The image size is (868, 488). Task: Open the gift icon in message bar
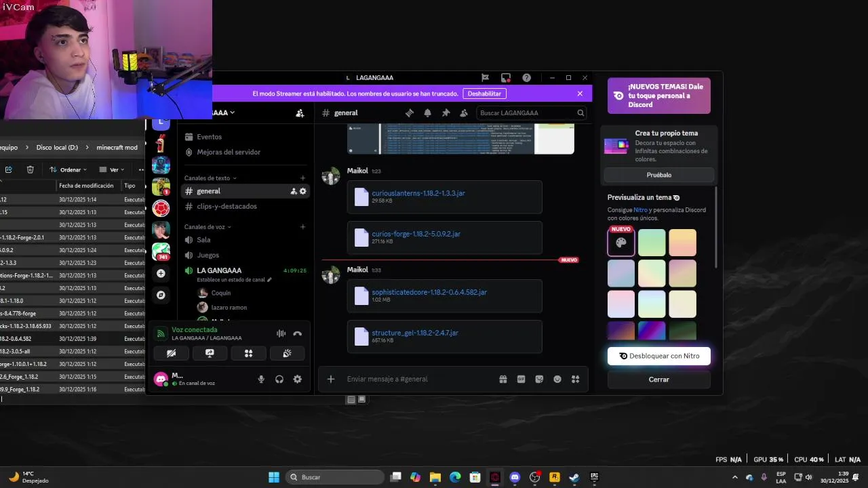(503, 379)
